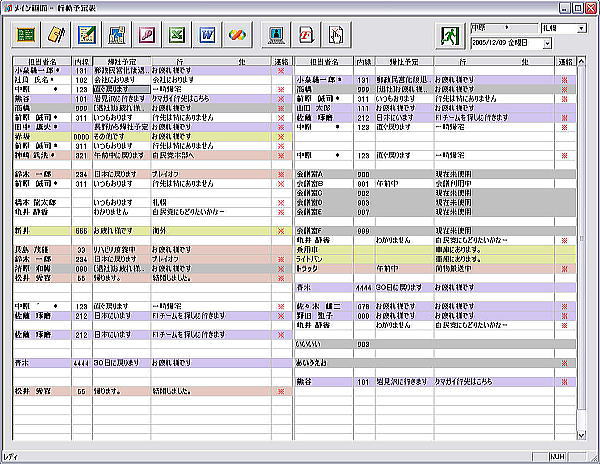This screenshot has width=600, height=464.
Task: Click the scrollbar down arrow
Action: pyautogui.click(x=581, y=435)
